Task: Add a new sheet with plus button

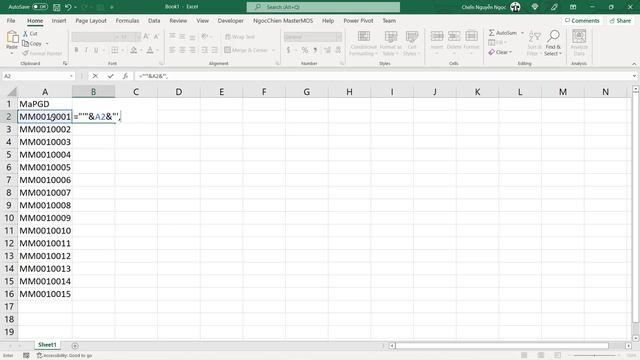Action: point(75,346)
